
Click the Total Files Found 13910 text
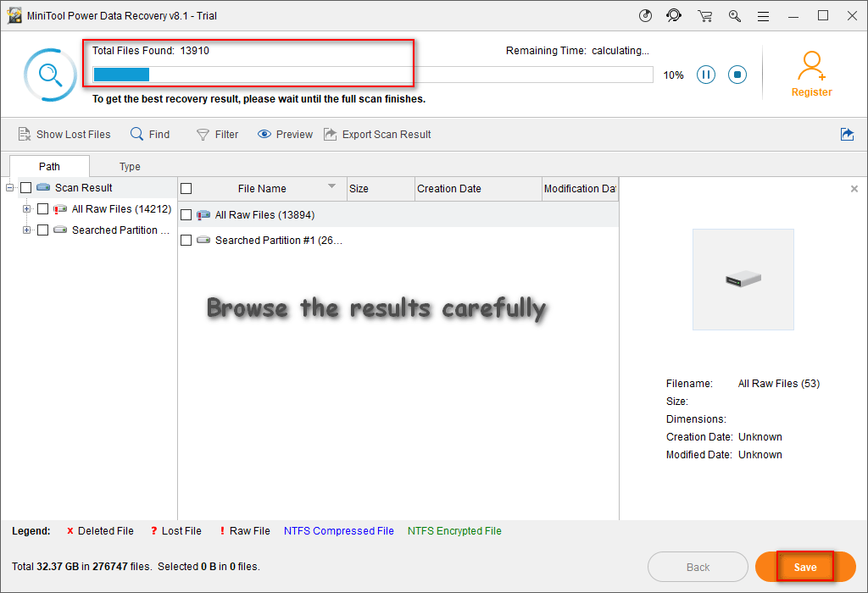click(x=151, y=51)
